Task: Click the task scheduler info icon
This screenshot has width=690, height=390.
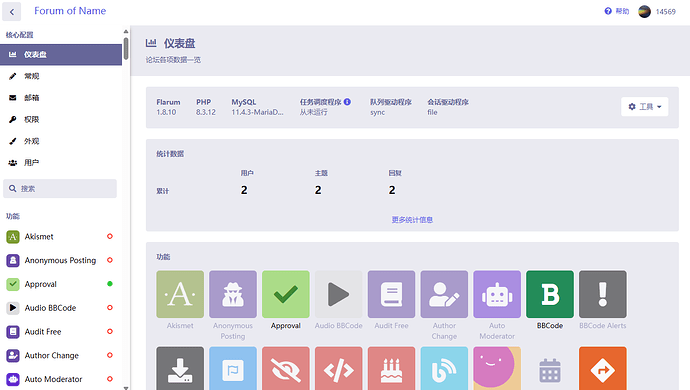Action: pyautogui.click(x=347, y=102)
